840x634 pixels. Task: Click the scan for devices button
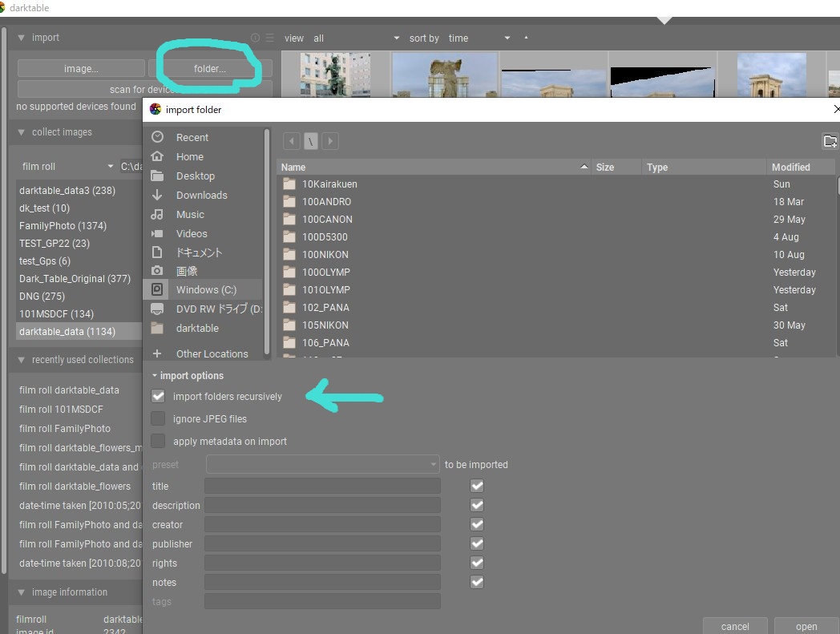pyautogui.click(x=144, y=89)
